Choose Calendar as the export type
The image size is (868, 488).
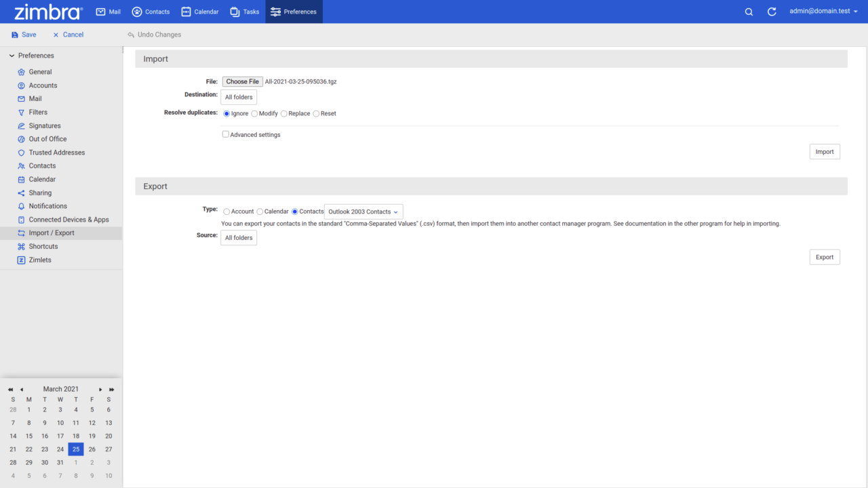260,211
